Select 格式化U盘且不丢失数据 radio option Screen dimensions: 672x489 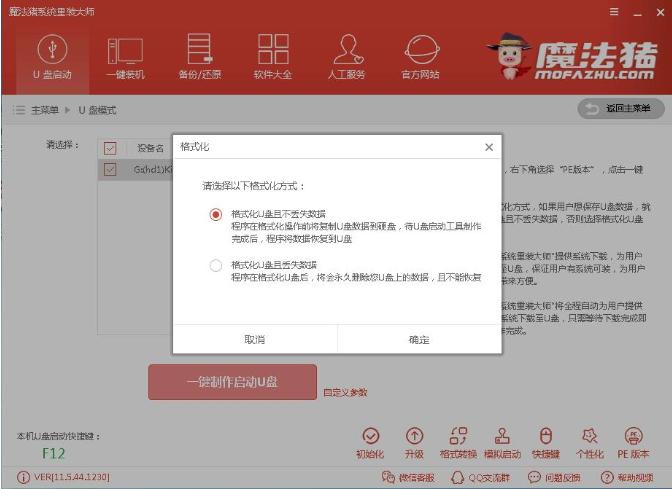[216, 214]
